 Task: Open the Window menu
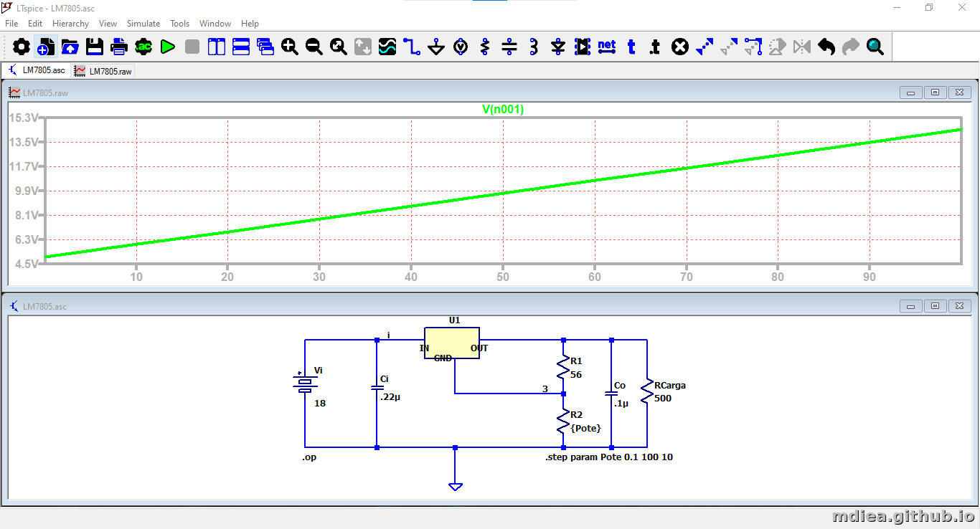pos(215,24)
